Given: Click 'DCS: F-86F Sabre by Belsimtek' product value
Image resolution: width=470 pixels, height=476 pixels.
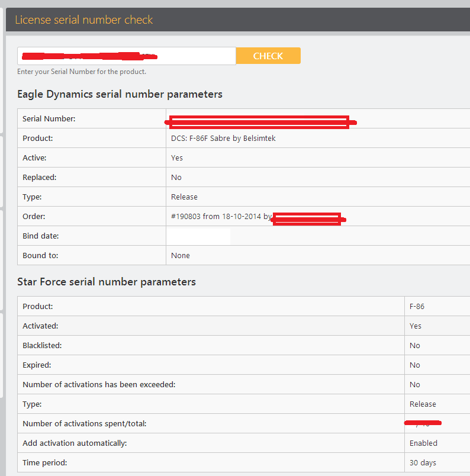Looking at the screenshot, I should point(223,139).
